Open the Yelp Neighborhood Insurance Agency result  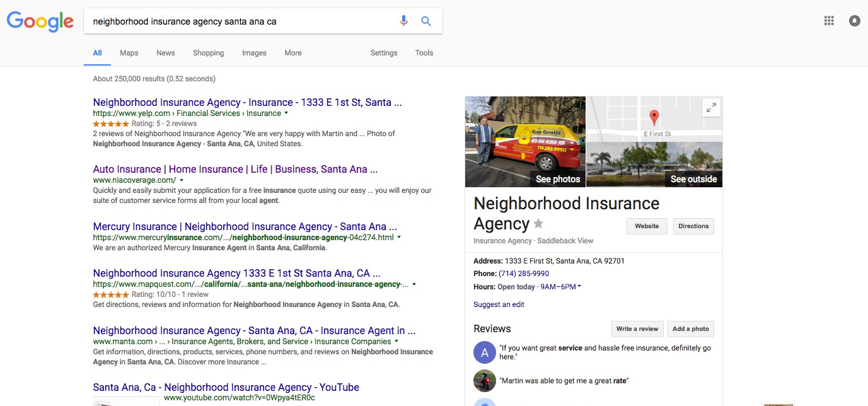coord(247,102)
